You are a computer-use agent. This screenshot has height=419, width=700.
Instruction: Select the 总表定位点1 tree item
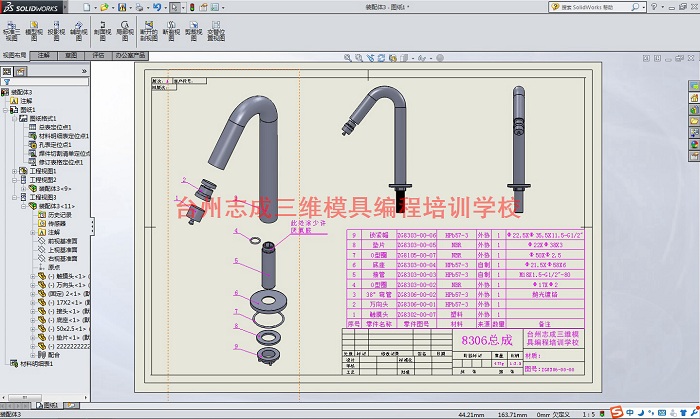[55, 127]
